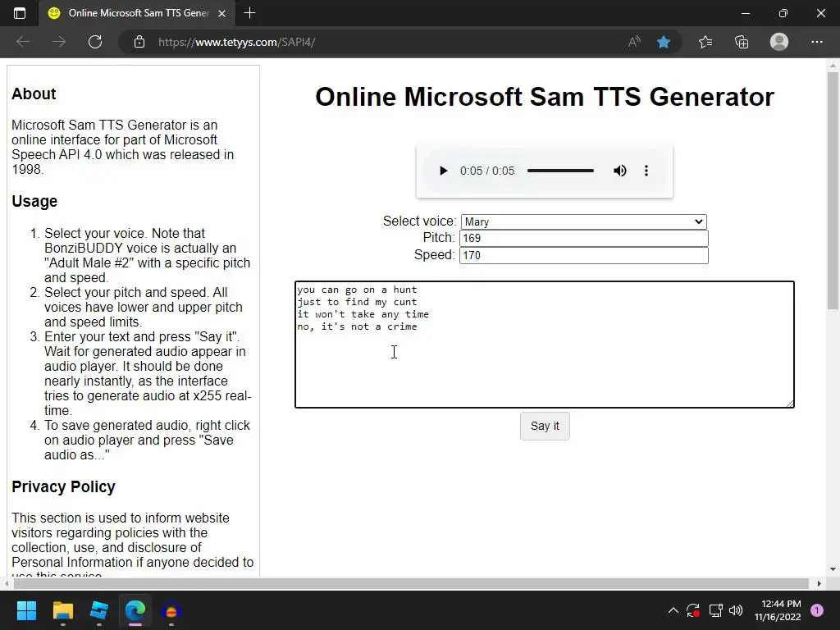Viewport: 840px width, 630px height.
Task: Open File Explorer from the taskbar
Action: point(62,610)
